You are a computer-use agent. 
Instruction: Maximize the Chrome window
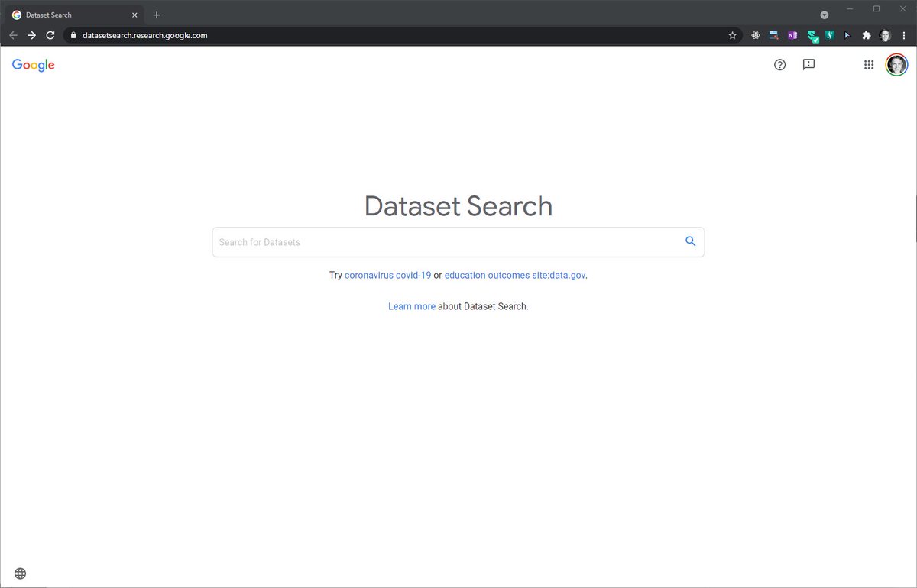point(876,8)
